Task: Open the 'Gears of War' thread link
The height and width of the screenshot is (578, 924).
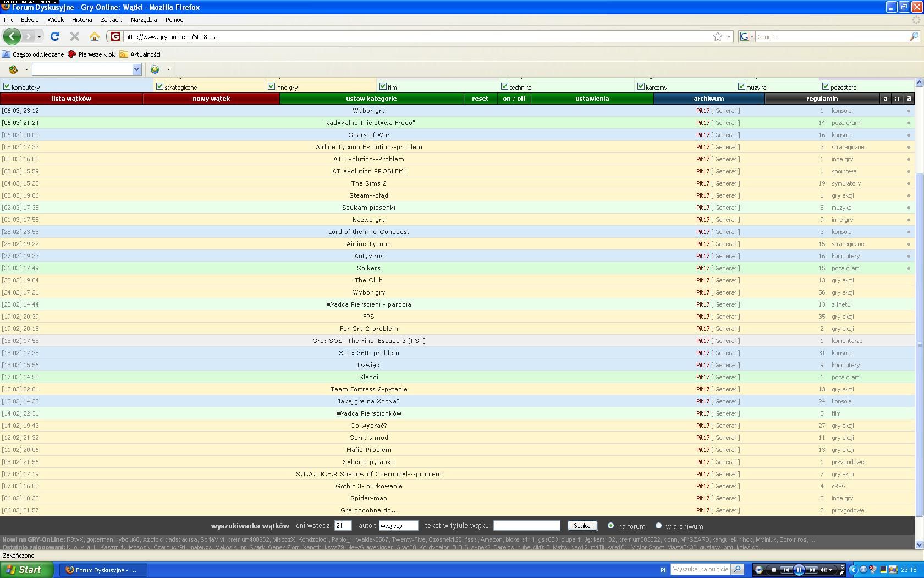Action: coord(369,135)
